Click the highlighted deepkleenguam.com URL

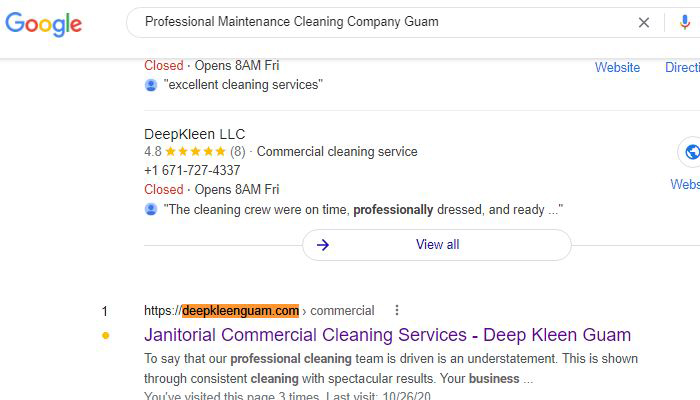click(x=240, y=311)
